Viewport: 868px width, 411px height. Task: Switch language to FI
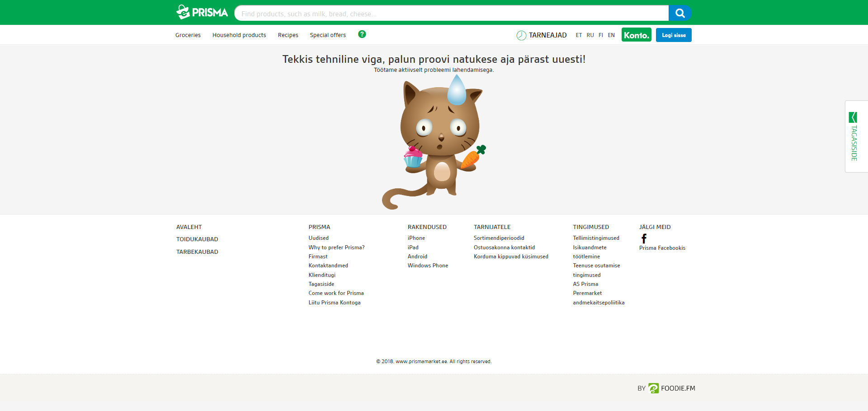[601, 35]
